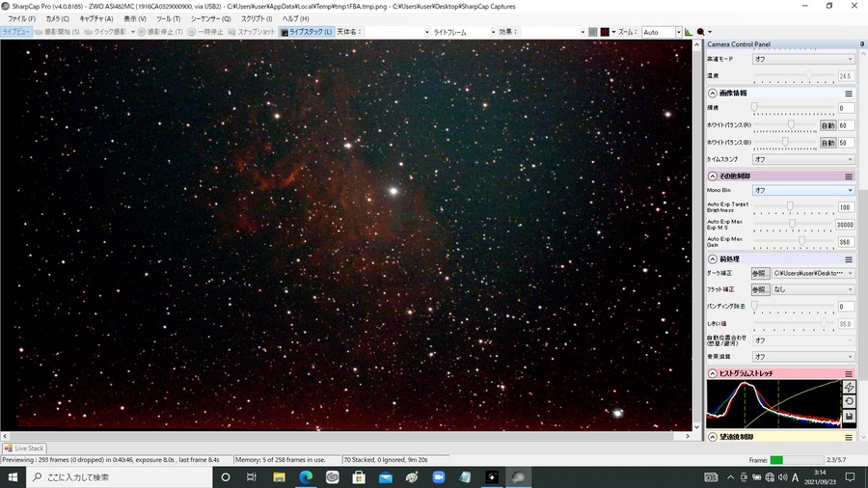Screen dimensions: 868x488
Task: Open the 前処理 section hamburger menu
Action: point(849,259)
